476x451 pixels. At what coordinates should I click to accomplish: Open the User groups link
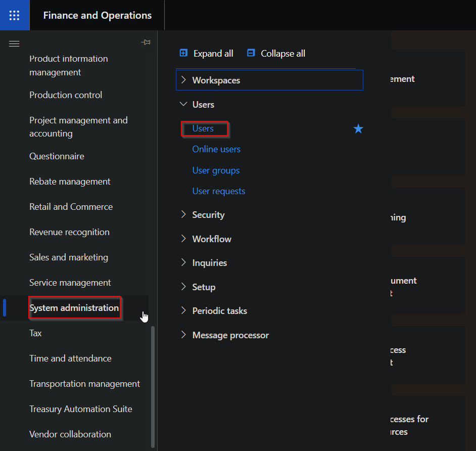pos(216,170)
